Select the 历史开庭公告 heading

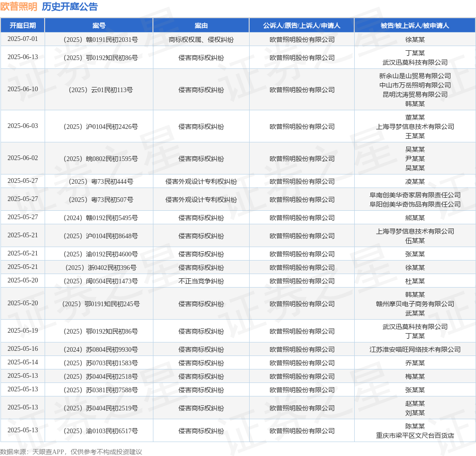coord(70,7)
